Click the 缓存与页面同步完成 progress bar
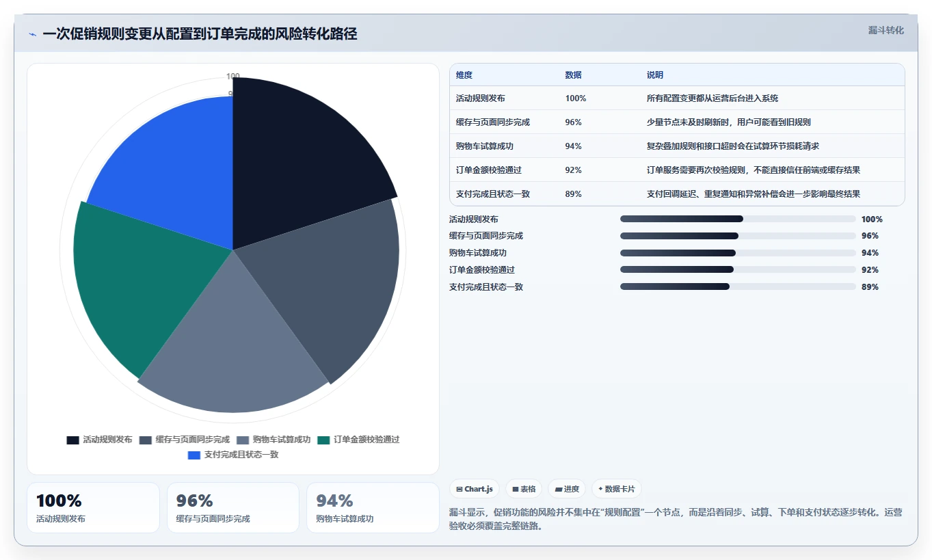Screen dimensions: 932x560 738,236
